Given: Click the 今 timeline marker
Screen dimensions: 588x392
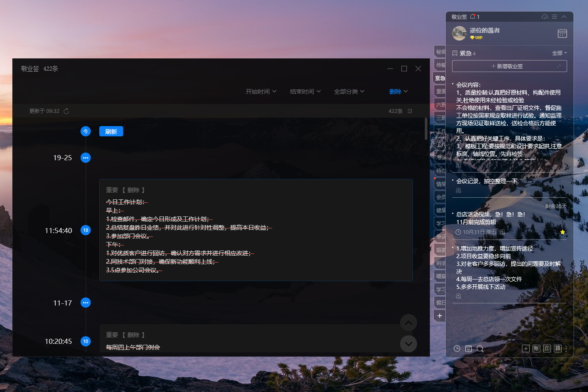Looking at the screenshot, I should (86, 131).
